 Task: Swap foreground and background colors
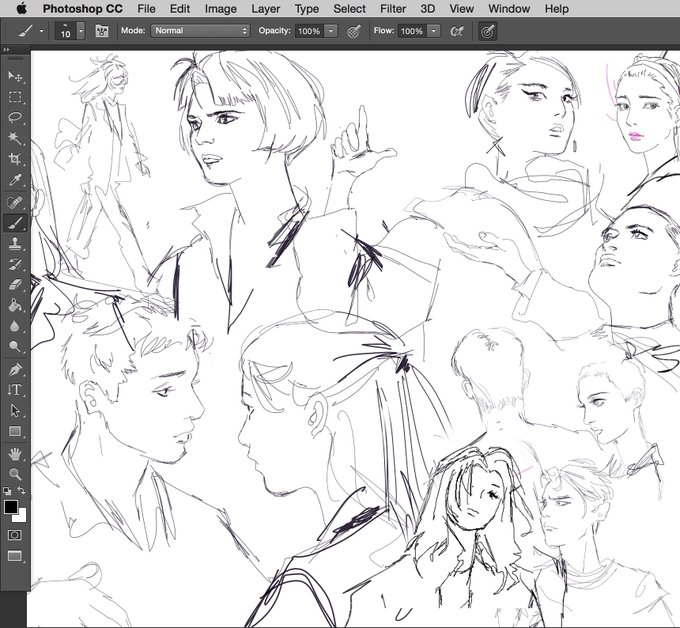click(21, 491)
